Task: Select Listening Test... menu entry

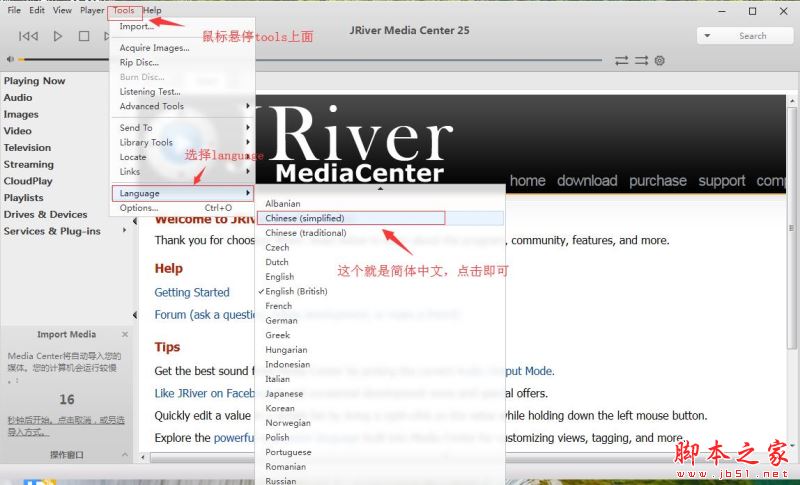Action: coord(183,92)
